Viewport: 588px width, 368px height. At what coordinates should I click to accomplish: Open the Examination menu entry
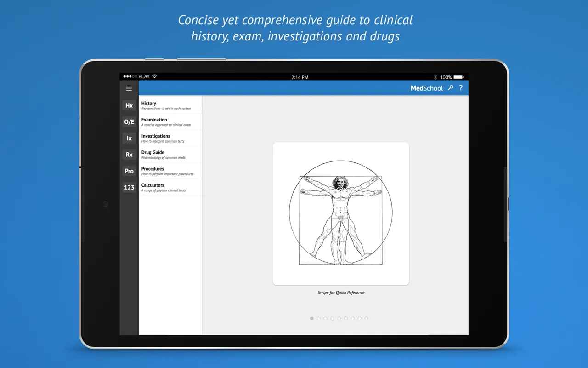coord(170,122)
